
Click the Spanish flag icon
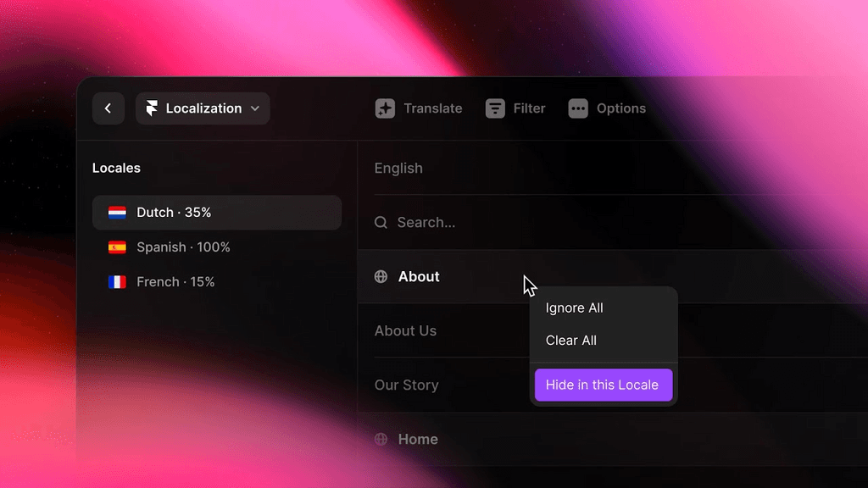click(x=119, y=247)
